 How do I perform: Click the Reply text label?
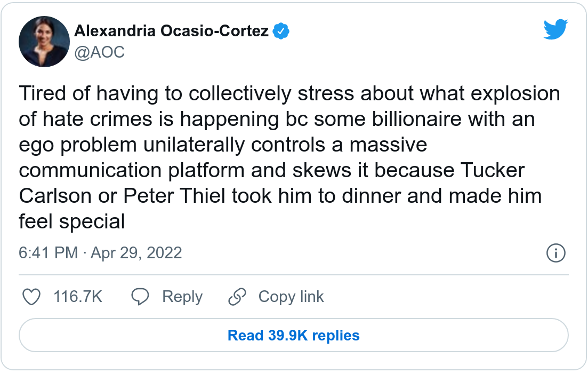182,297
